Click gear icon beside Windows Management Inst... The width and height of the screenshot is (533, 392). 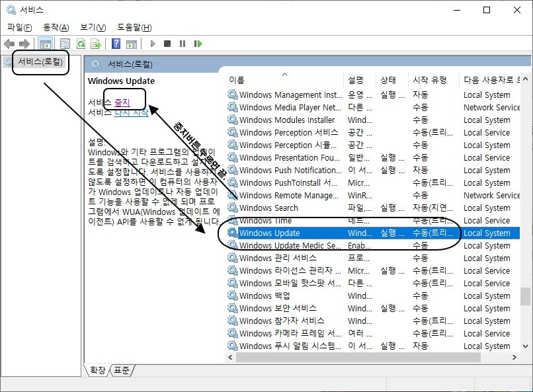(x=233, y=95)
